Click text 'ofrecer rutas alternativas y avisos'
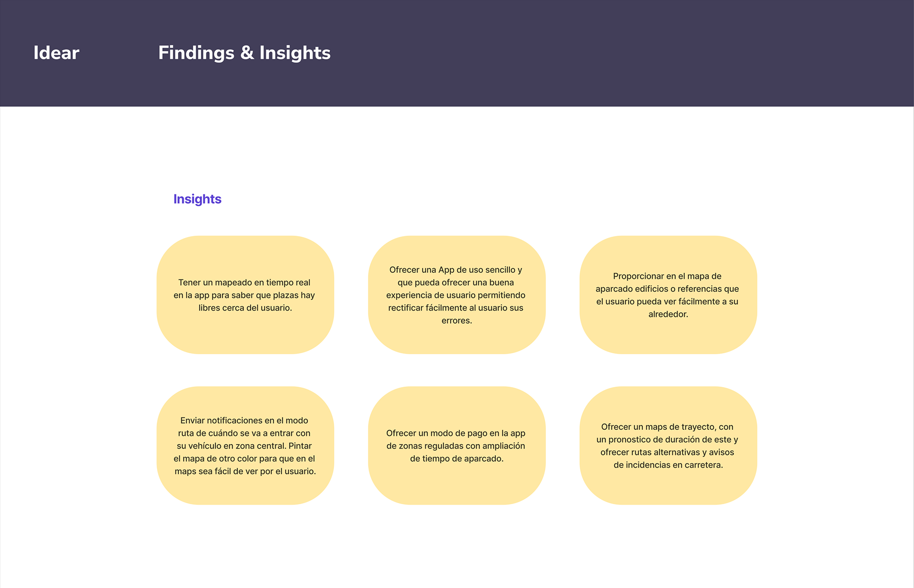Screen dimensions: 914x588 [667, 452]
